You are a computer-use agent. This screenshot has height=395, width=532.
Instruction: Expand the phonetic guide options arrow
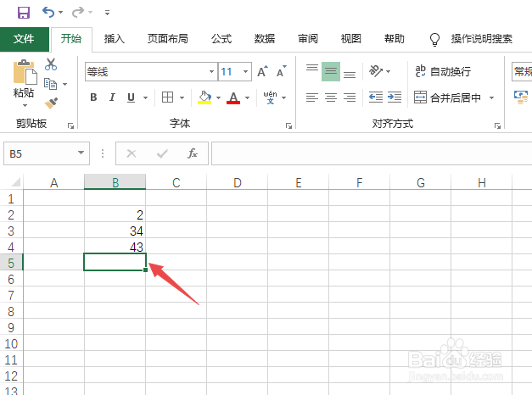284,98
